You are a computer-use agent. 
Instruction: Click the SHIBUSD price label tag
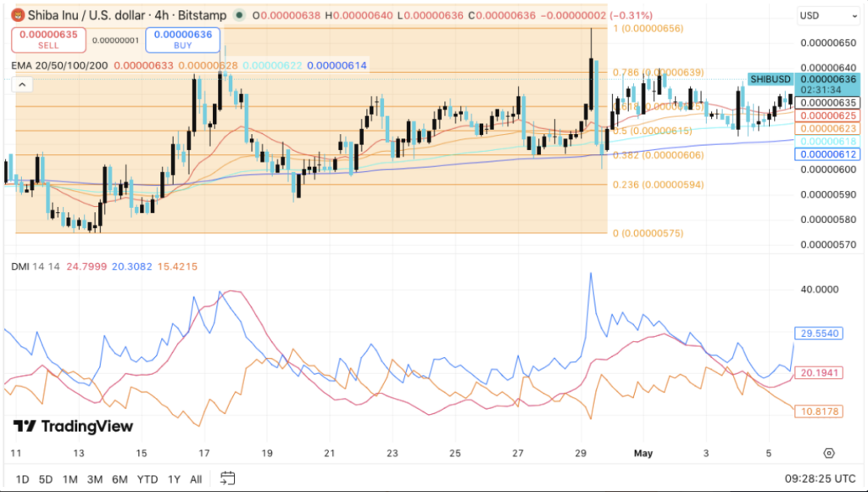(x=770, y=79)
